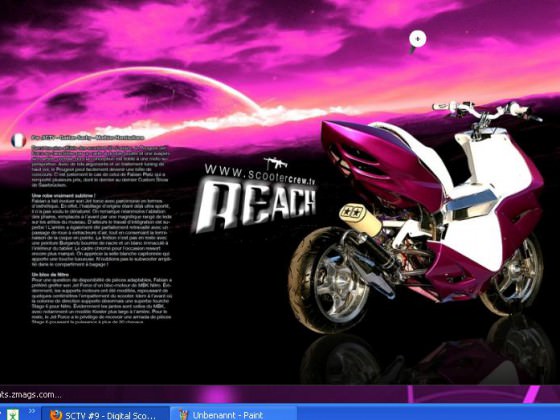Click the zmags.com status bar text

pyautogui.click(x=31, y=395)
